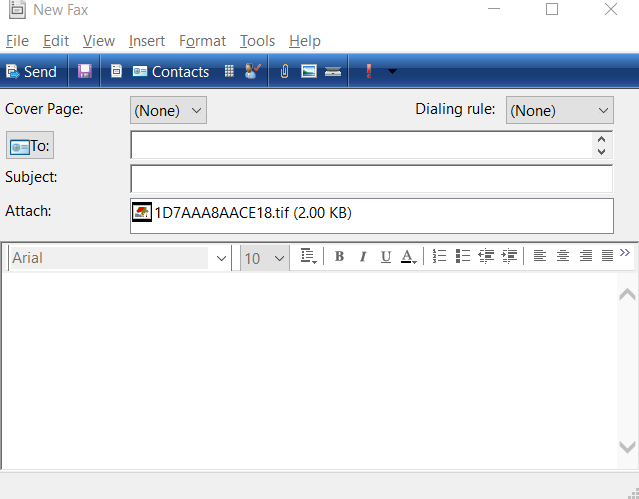Click the To: address book button

pos(30,146)
